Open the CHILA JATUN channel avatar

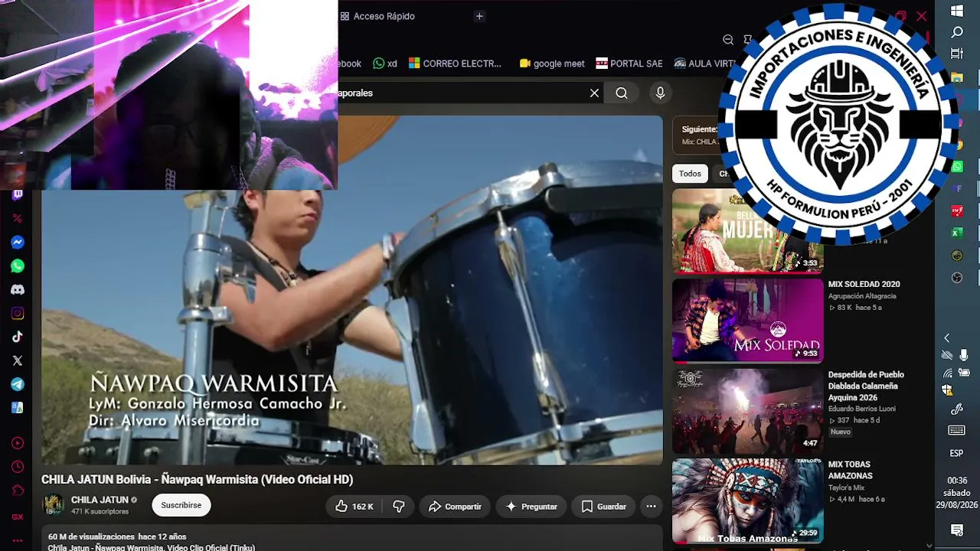click(53, 505)
